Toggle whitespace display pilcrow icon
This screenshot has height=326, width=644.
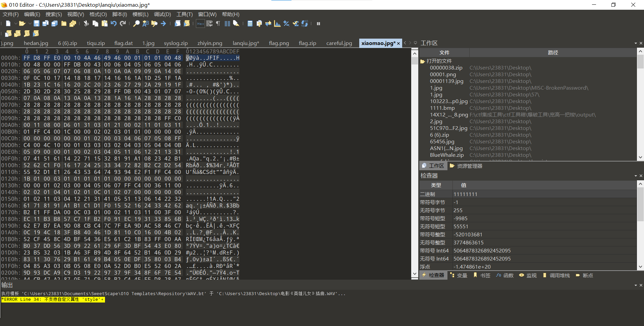point(218,24)
